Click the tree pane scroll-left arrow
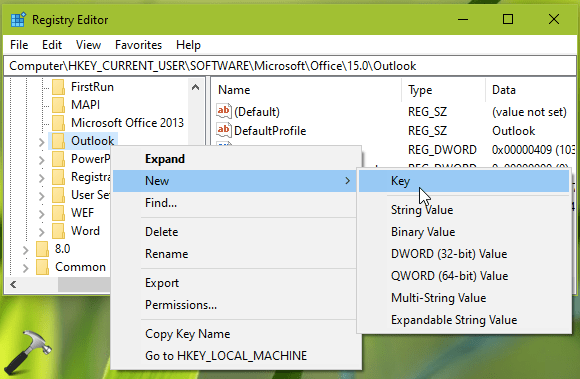 pyautogui.click(x=13, y=284)
